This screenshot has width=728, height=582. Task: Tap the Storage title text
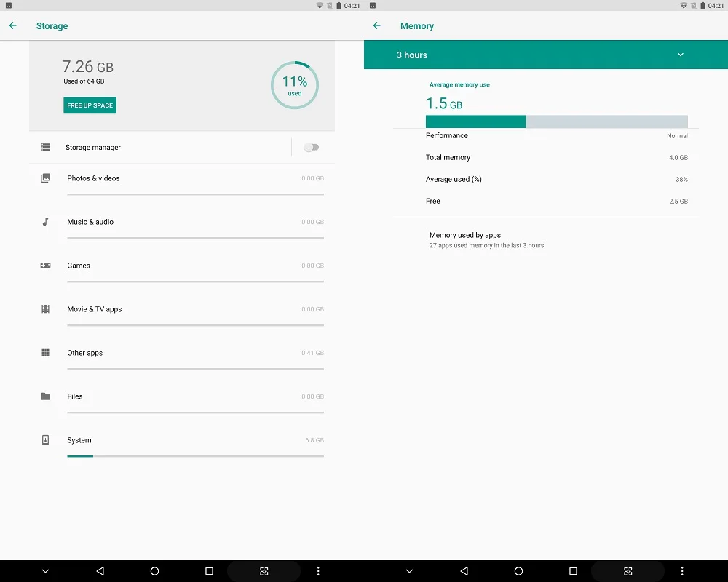[52, 26]
